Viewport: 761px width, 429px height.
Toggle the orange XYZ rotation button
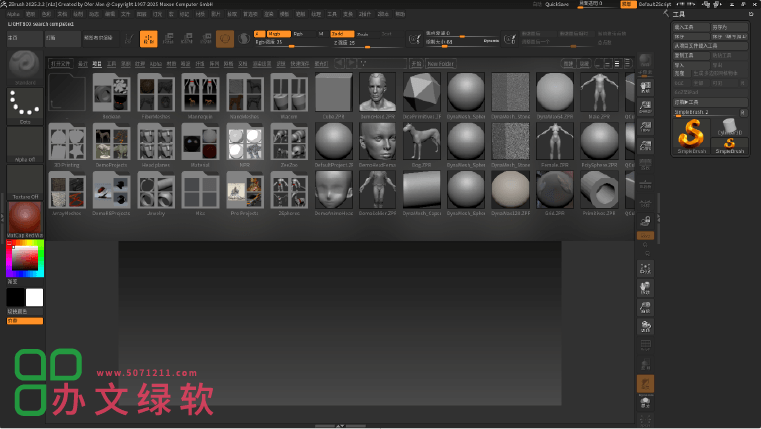click(x=645, y=235)
